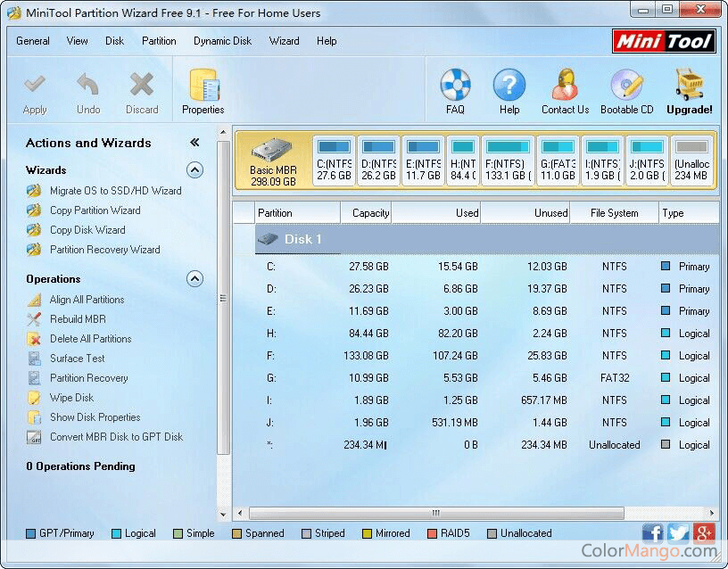Open Contact Us support icon
This screenshot has height=569, width=728.
(x=565, y=87)
